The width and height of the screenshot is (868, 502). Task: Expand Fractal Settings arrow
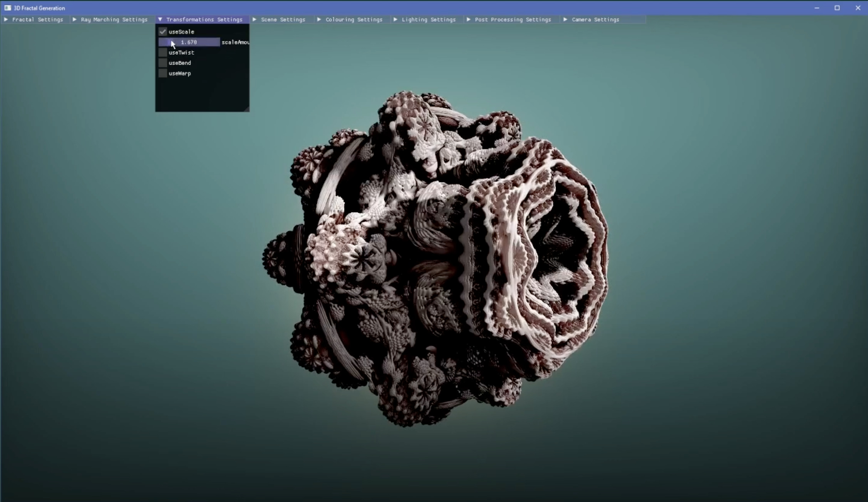point(6,19)
